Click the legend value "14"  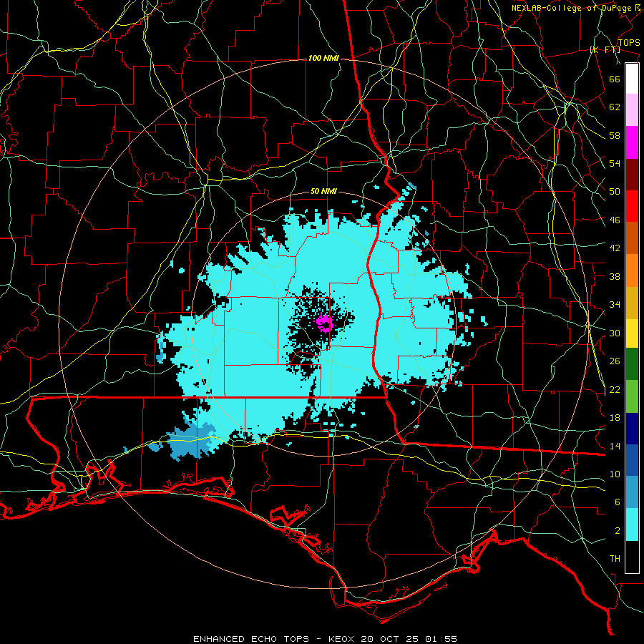[x=615, y=446]
